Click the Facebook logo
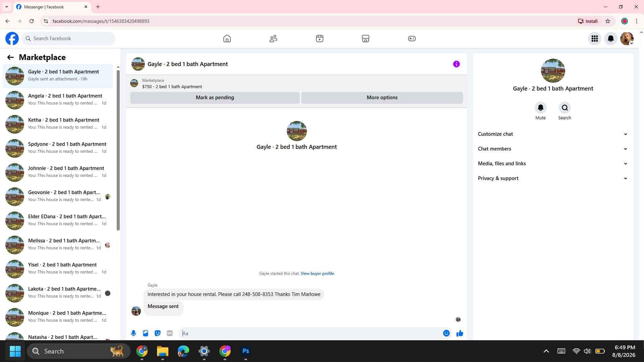644x362 pixels. pyautogui.click(x=12, y=39)
